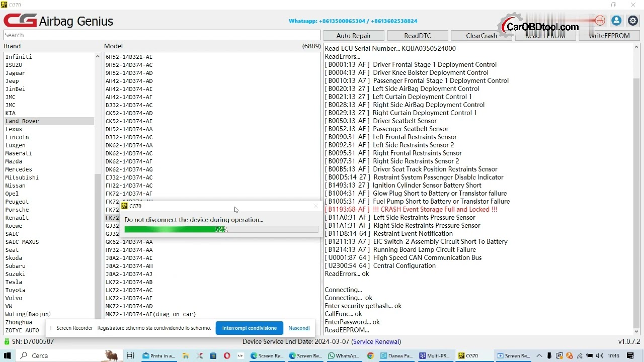Open the Service Renewal link
The image size is (644, 362).
376,342
